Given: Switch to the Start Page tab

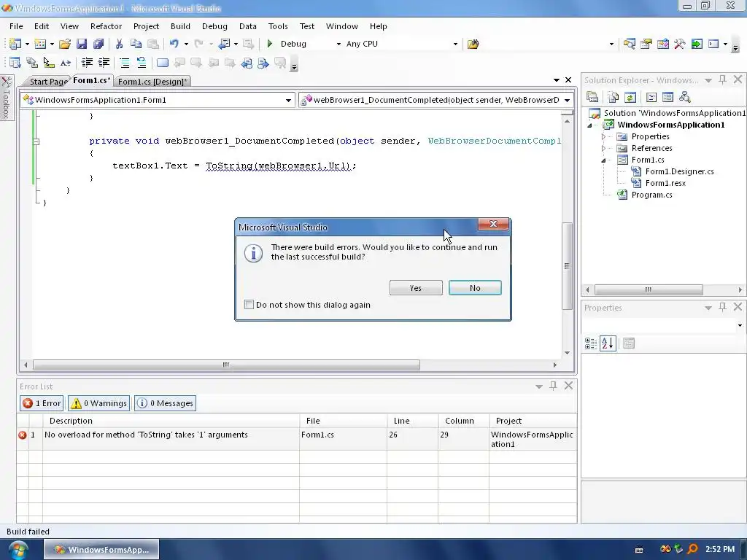Looking at the screenshot, I should (47, 82).
